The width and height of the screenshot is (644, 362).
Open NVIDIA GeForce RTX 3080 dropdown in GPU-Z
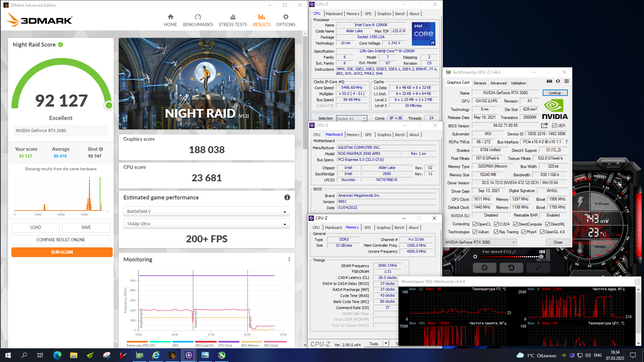[x=480, y=242]
